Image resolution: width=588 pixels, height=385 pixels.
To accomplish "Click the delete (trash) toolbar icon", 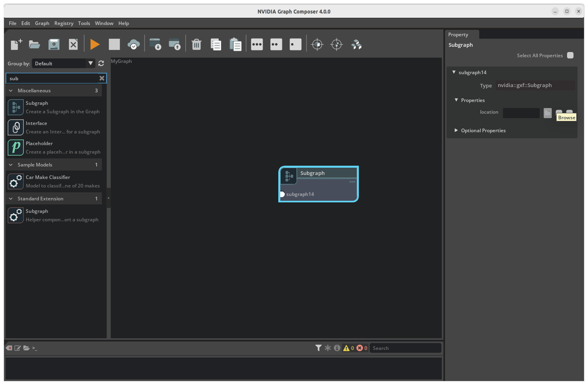I will (x=196, y=44).
